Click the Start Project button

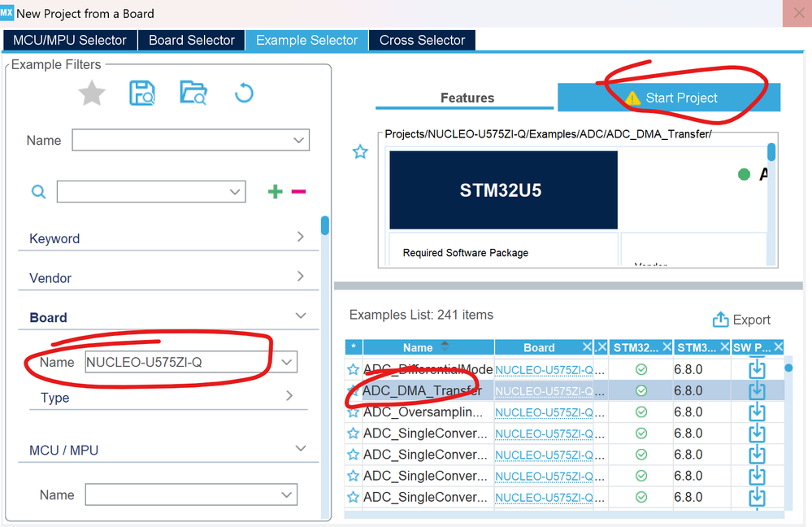(x=669, y=98)
